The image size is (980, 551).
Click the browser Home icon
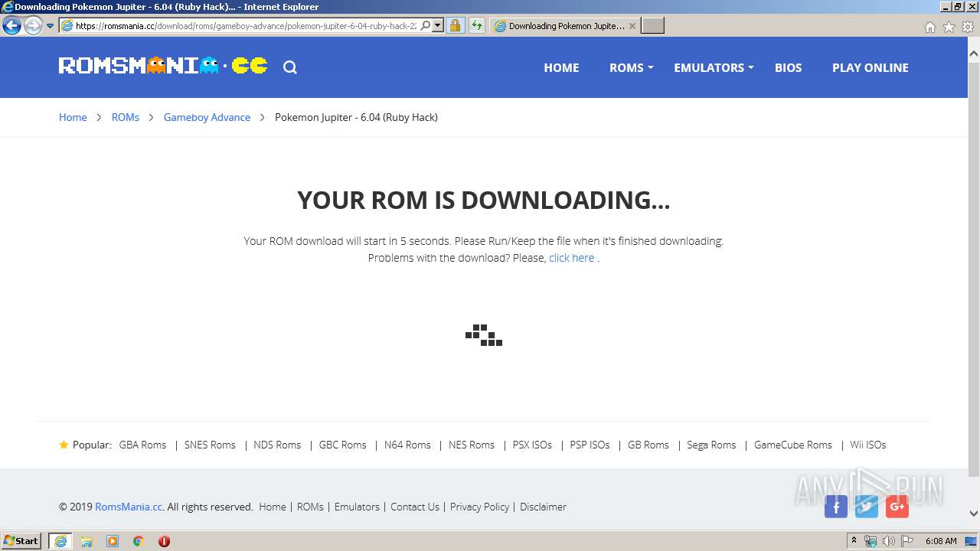(929, 27)
